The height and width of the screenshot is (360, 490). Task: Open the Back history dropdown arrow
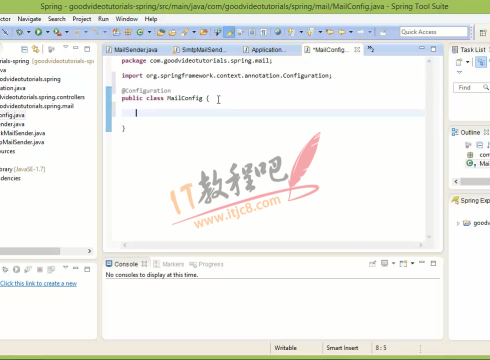coord(351,32)
